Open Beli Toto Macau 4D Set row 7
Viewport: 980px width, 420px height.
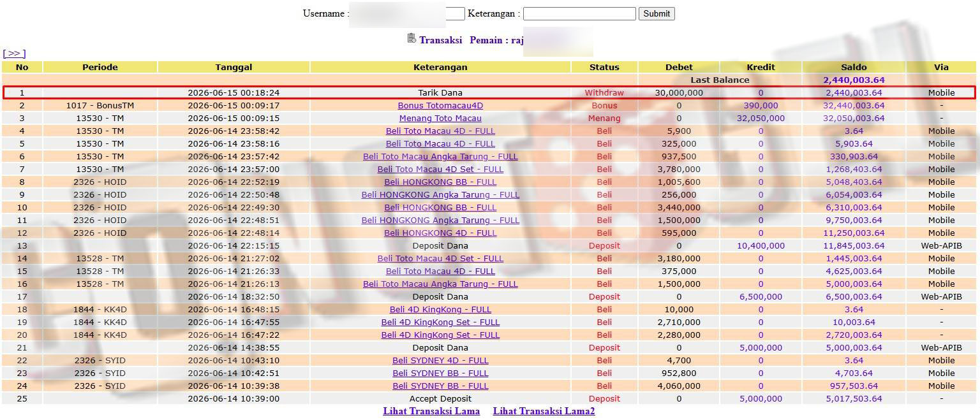coord(440,170)
